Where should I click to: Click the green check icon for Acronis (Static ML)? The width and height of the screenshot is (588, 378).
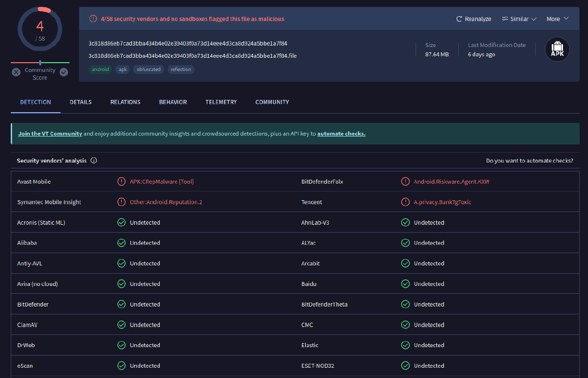121,223
